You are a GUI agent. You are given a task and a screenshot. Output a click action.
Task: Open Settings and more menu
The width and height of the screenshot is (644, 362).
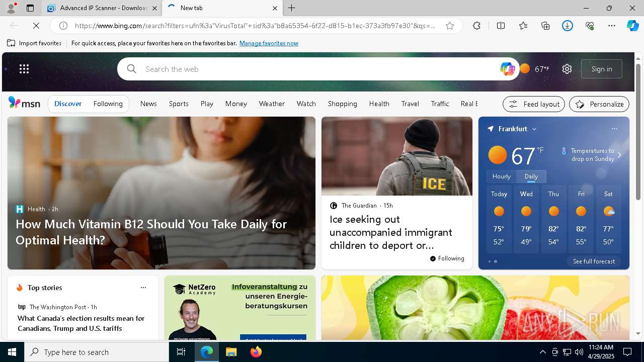[612, 26]
